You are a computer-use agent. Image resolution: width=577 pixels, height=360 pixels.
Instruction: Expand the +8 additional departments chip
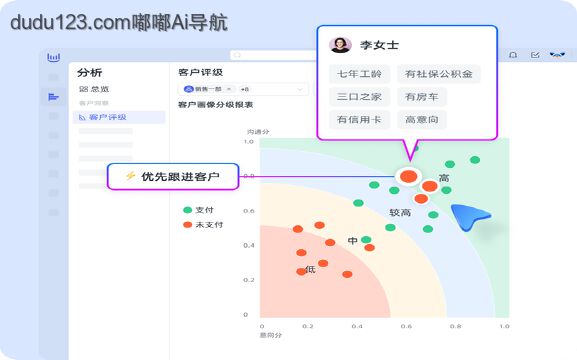(x=244, y=89)
